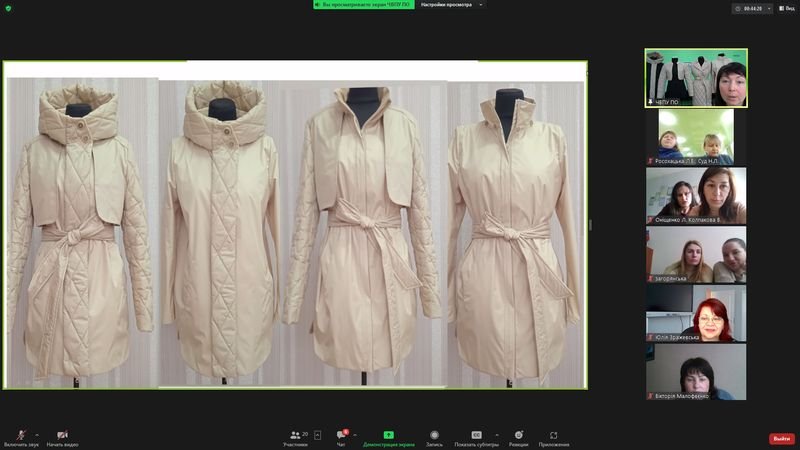Click the red Выйти leave button
This screenshot has height=450, width=800.
(781, 439)
